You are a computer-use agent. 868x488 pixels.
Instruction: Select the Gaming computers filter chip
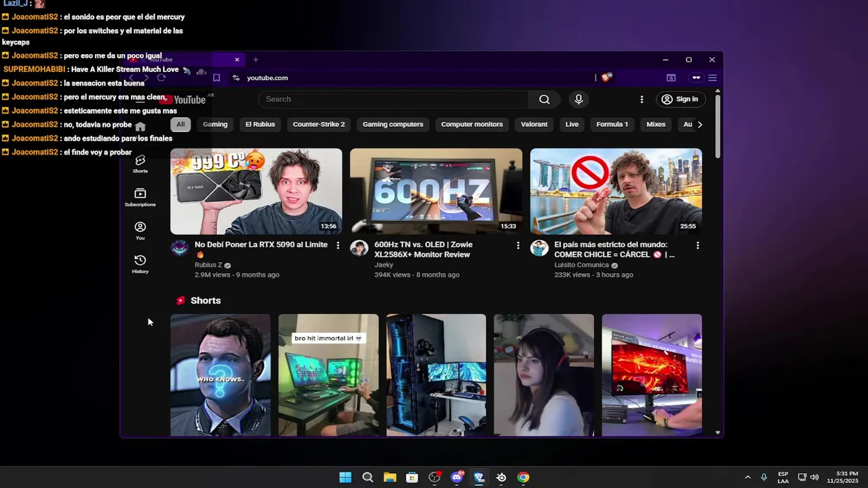click(x=393, y=124)
